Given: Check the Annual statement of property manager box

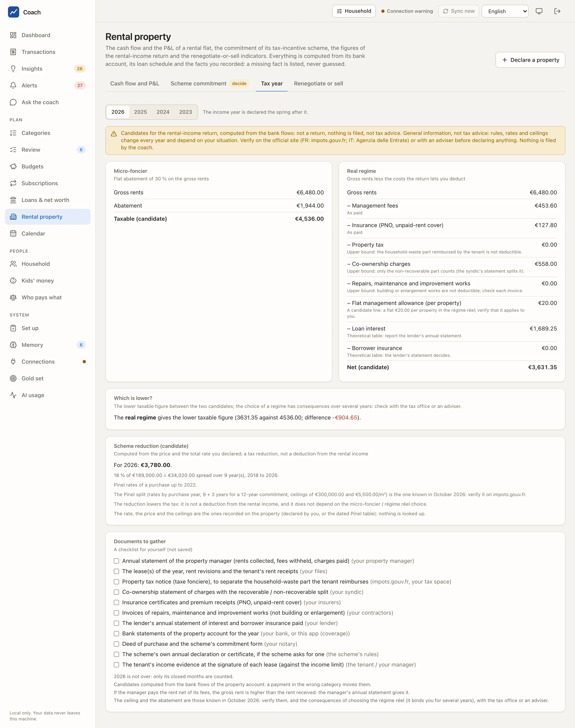Looking at the screenshot, I should pyautogui.click(x=116, y=561).
